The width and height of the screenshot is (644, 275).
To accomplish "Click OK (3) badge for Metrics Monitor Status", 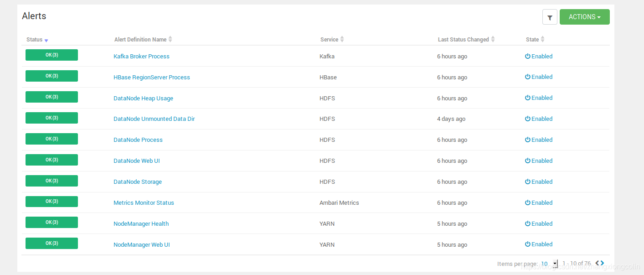I will point(52,202).
